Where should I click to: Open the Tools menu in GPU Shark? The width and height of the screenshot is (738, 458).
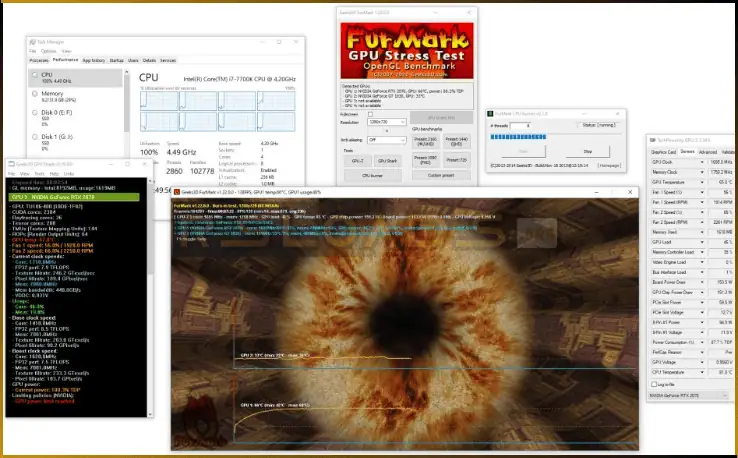tap(39, 174)
